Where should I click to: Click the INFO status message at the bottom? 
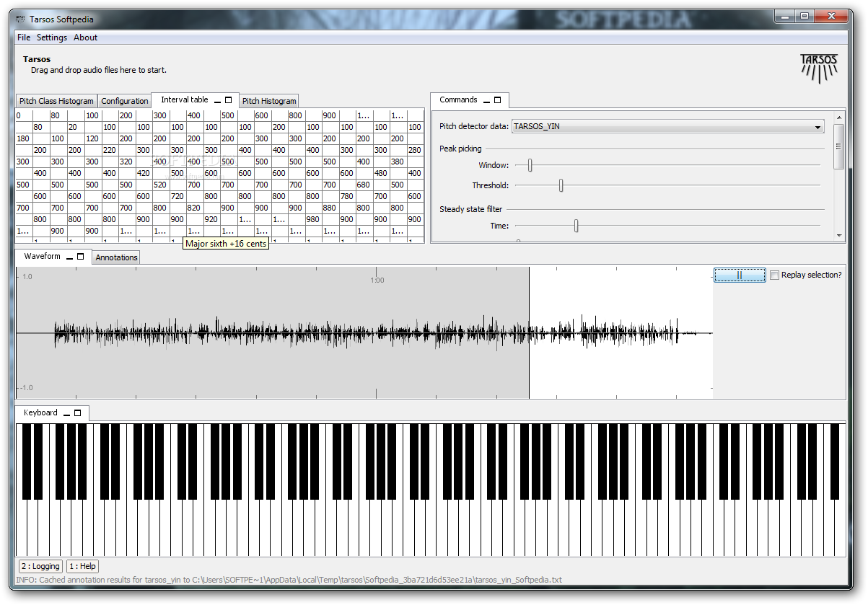tap(289, 580)
